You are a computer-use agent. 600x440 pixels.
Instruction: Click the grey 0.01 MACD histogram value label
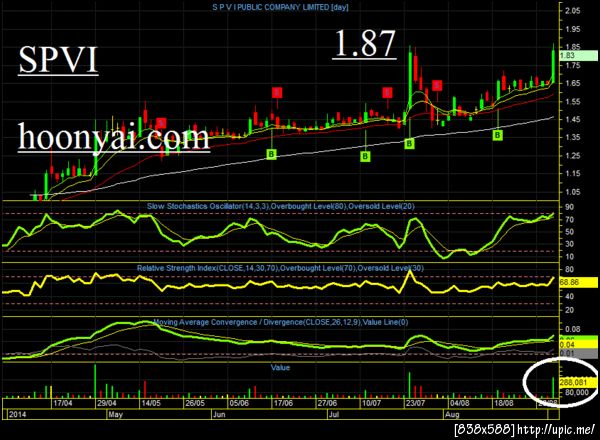(x=578, y=353)
